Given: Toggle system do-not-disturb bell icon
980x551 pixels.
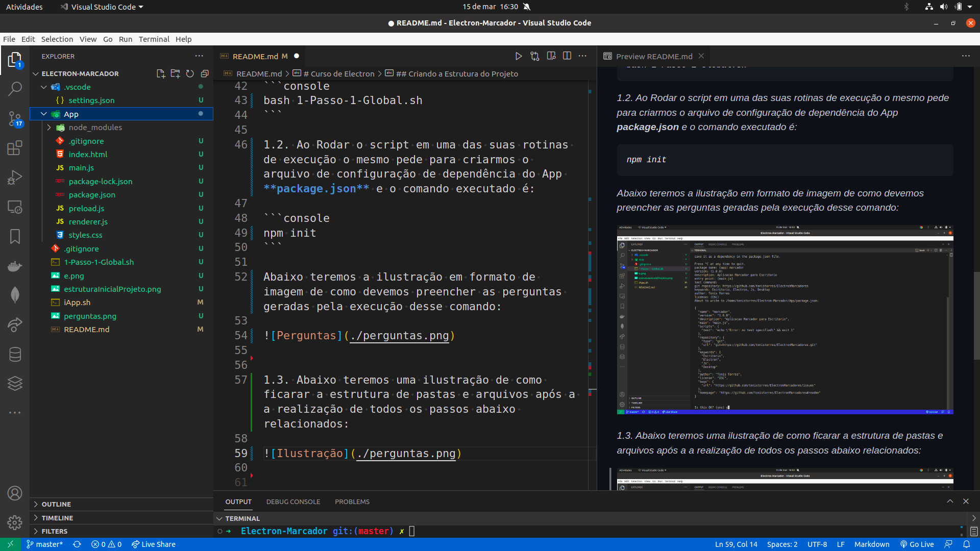Looking at the screenshot, I should click(x=527, y=7).
